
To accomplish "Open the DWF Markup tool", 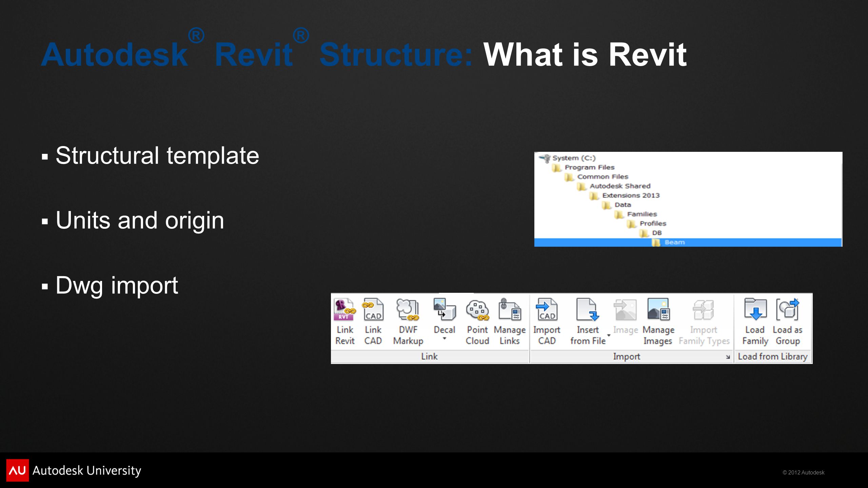I will pos(408,321).
